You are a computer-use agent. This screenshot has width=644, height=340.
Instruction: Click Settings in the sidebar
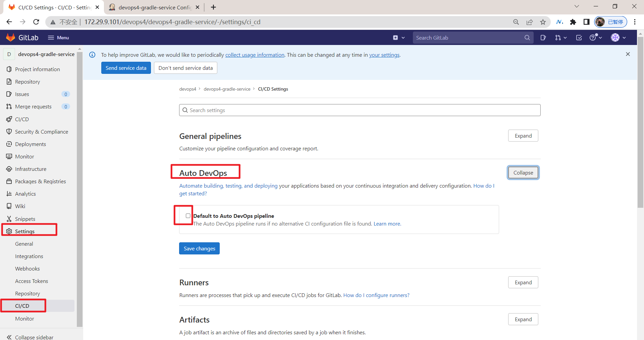coord(25,231)
